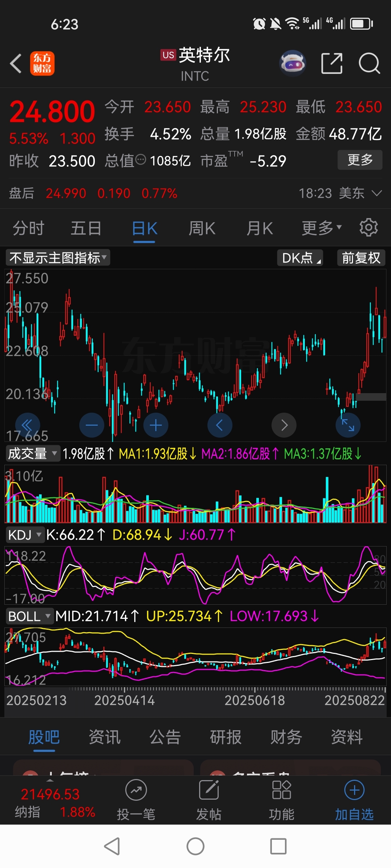Viewport: 391px width, 868px height.
Task: Tap the MA1:1.93亿股 value
Action: [x=157, y=454]
